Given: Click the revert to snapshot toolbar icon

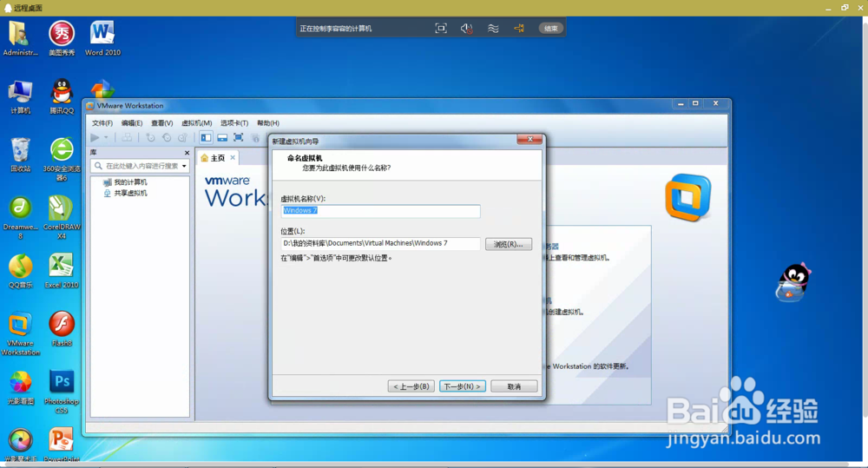Looking at the screenshot, I should 166,137.
